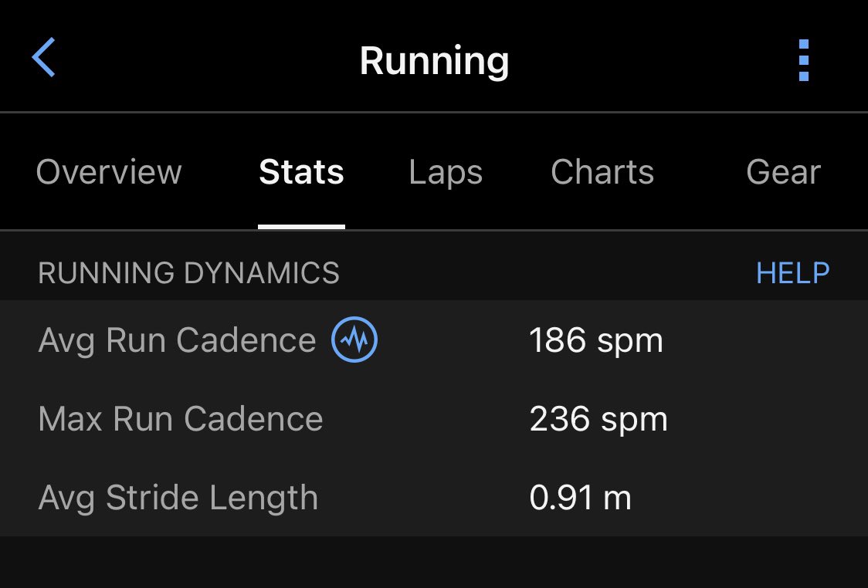Tap the white underline beneath the Stats tab
868x588 pixels.
coord(301,227)
